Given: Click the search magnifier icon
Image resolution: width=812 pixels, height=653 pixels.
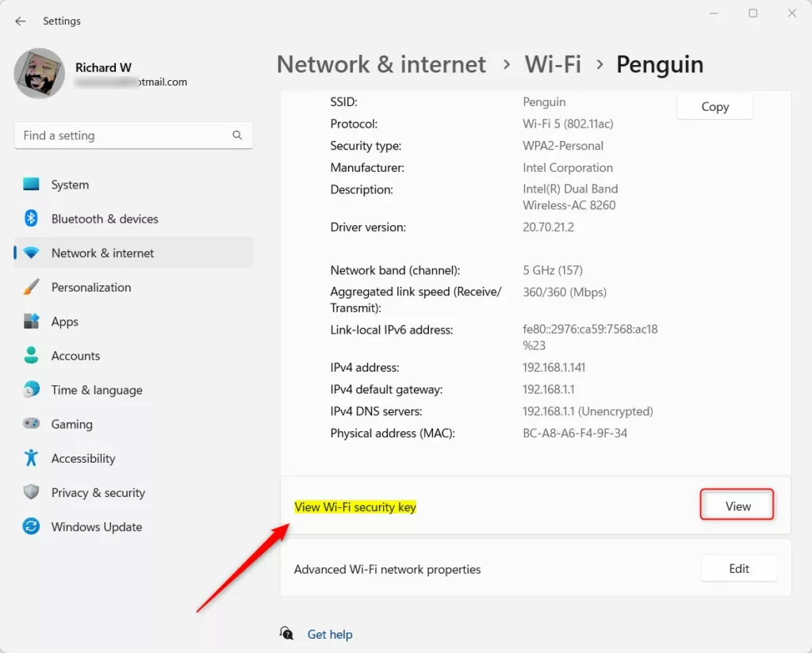Looking at the screenshot, I should 237,136.
